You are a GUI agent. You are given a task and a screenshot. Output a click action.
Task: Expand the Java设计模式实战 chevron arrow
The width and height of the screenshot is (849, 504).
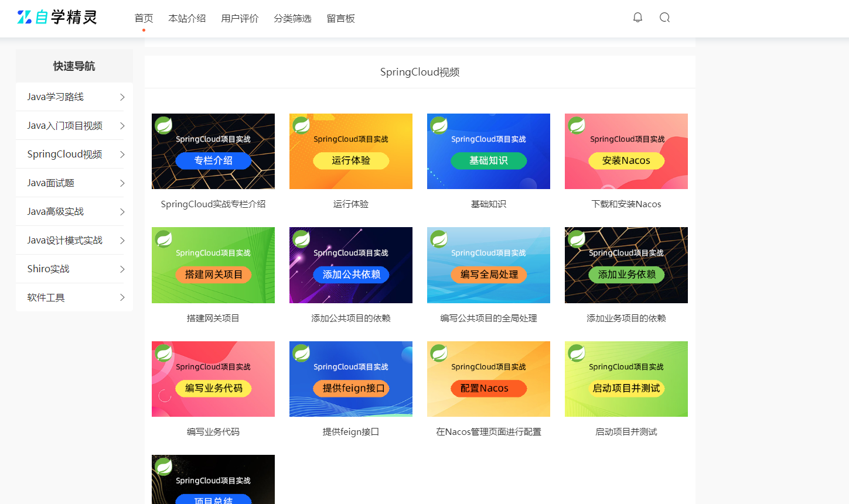122,241
